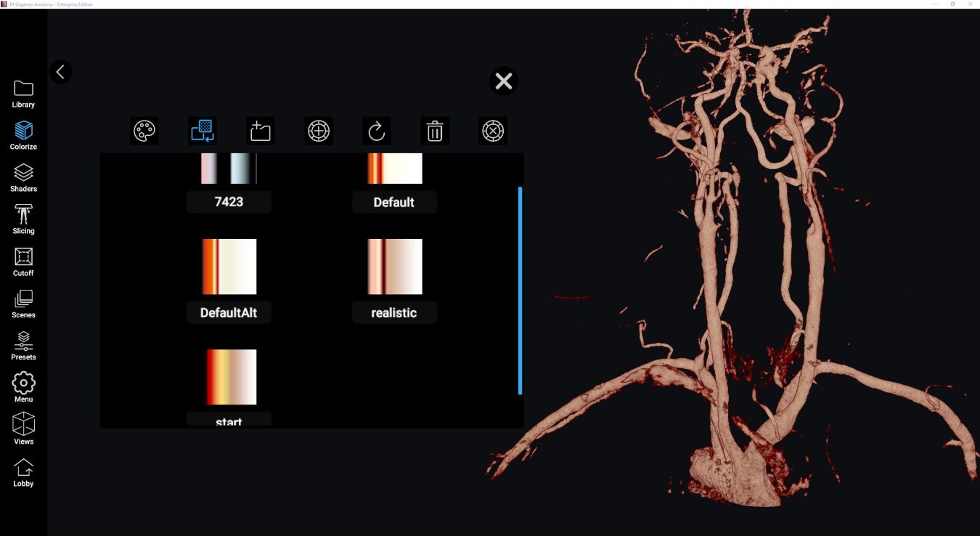Open the Library section
This screenshot has width=980, height=536.
click(x=23, y=92)
